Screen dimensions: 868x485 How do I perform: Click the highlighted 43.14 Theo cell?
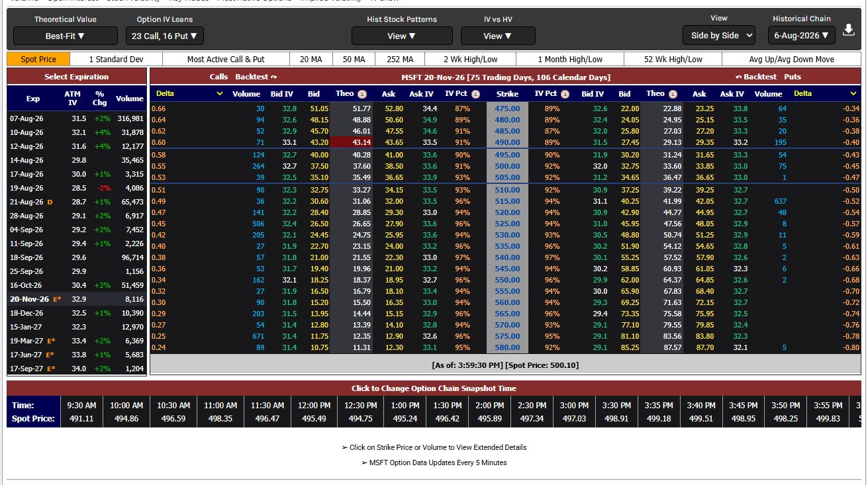pyautogui.click(x=351, y=142)
